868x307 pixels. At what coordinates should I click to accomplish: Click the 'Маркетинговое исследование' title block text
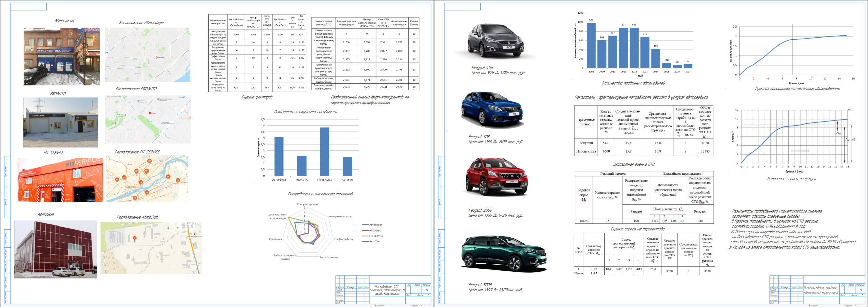point(821,290)
